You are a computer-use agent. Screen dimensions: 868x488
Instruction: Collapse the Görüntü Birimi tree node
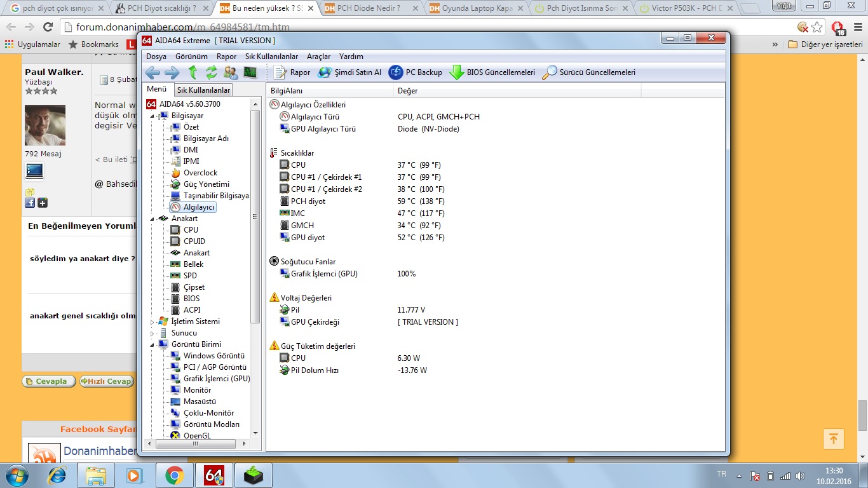153,344
